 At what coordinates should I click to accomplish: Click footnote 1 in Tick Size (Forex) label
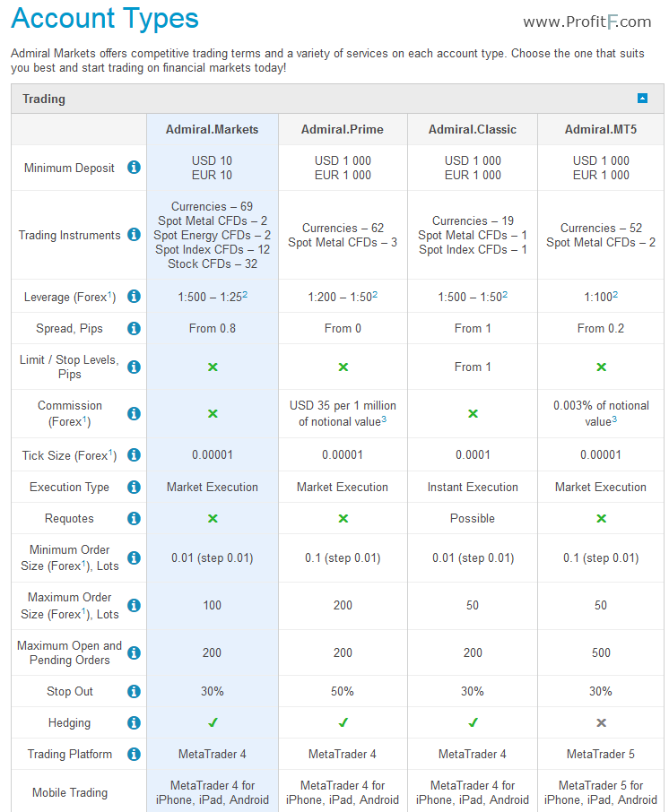[110, 454]
